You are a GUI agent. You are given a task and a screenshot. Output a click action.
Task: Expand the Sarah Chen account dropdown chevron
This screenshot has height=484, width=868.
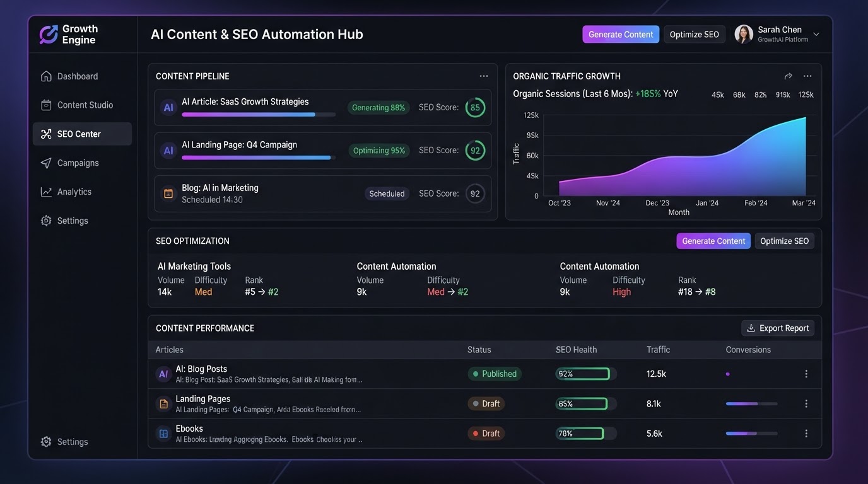point(816,35)
